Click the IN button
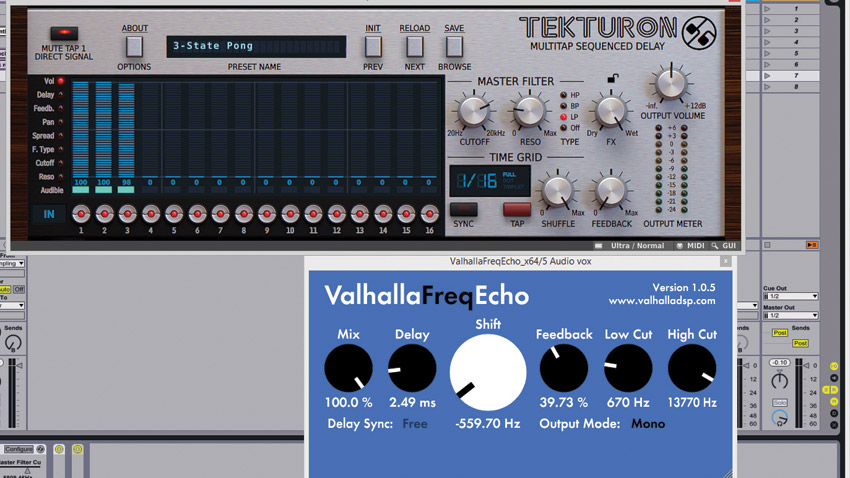This screenshot has height=478, width=850. pyautogui.click(x=49, y=214)
